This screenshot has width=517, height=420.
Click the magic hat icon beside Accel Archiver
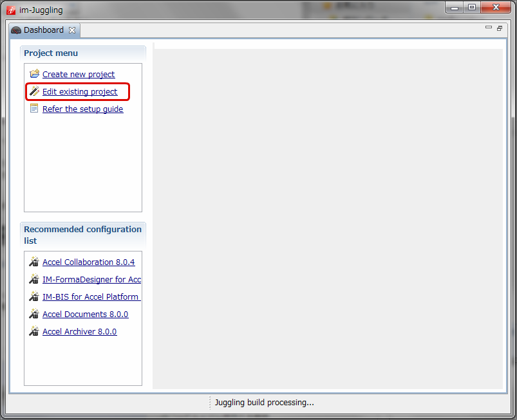pos(34,331)
